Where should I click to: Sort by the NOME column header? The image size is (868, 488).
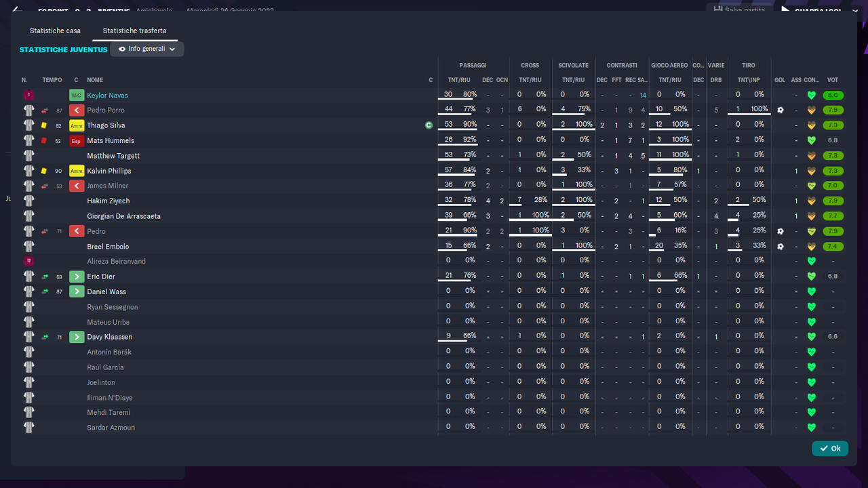pos(95,80)
